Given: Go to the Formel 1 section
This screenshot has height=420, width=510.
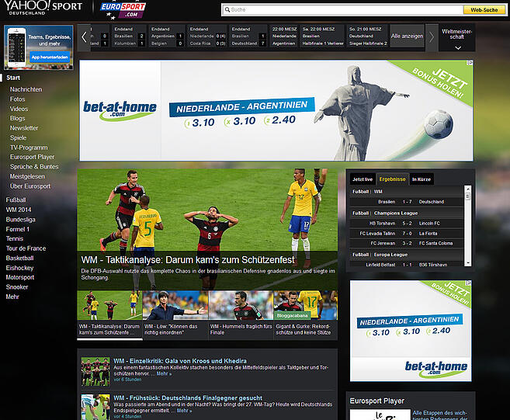Looking at the screenshot, I should tap(18, 229).
